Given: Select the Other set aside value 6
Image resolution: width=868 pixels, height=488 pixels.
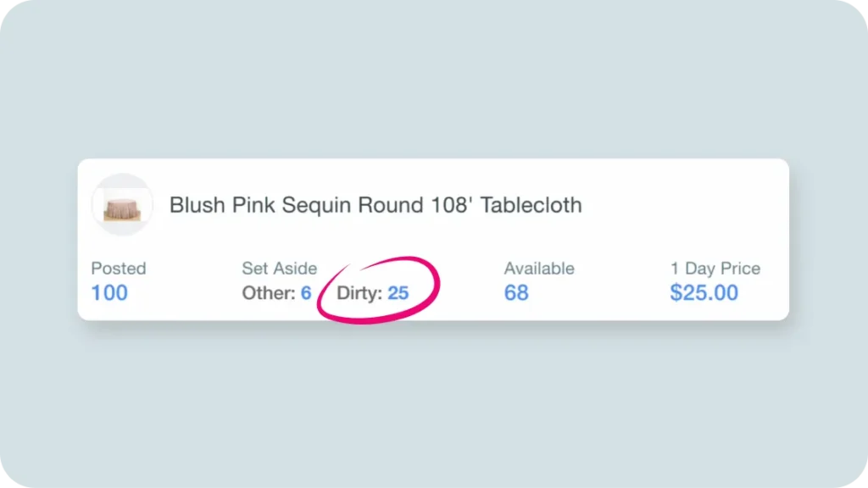Looking at the screenshot, I should point(306,293).
